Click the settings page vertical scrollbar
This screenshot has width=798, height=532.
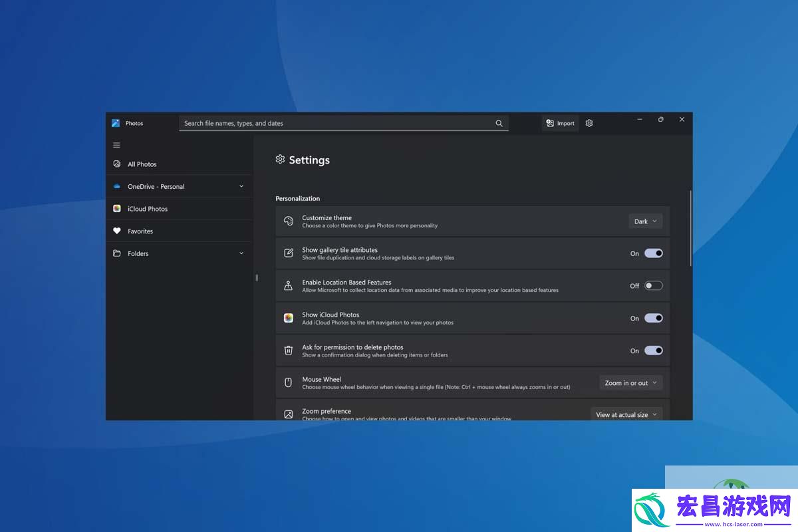(x=690, y=228)
